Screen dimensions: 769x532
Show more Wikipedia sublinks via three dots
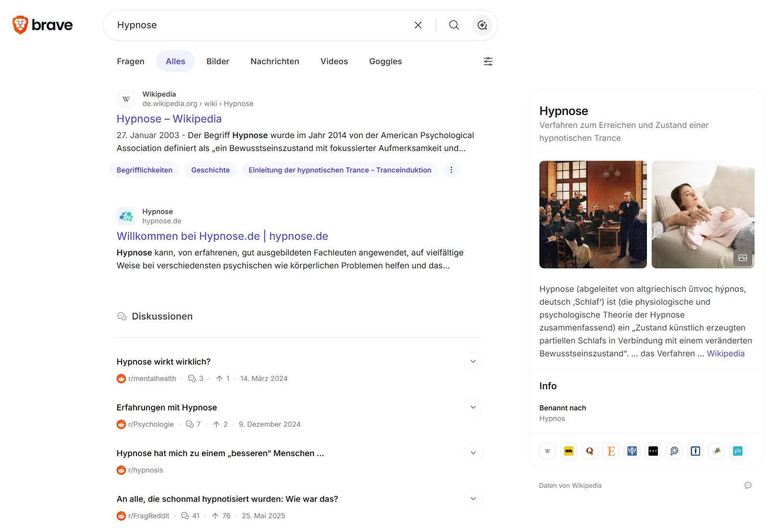451,170
